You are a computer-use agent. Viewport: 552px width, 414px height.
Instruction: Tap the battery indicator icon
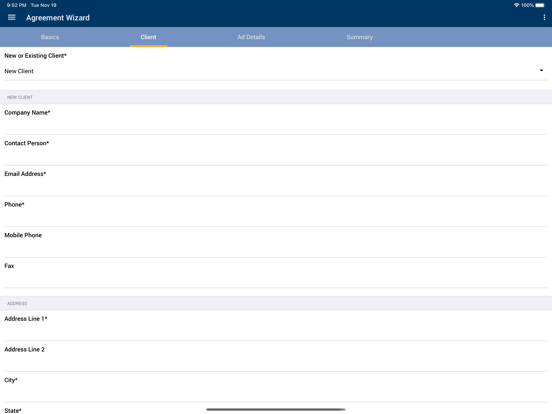pyautogui.click(x=540, y=5)
